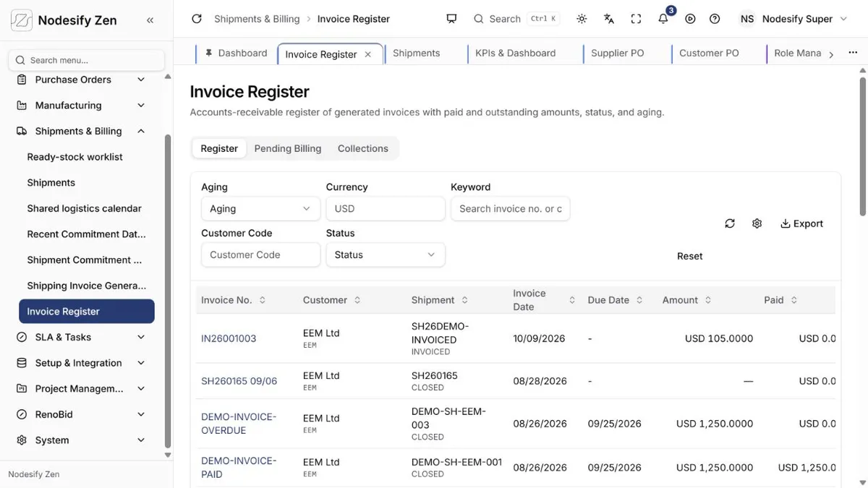Image resolution: width=868 pixels, height=488 pixels.
Task: Click the fullscreen icon in header
Action: pos(636,19)
